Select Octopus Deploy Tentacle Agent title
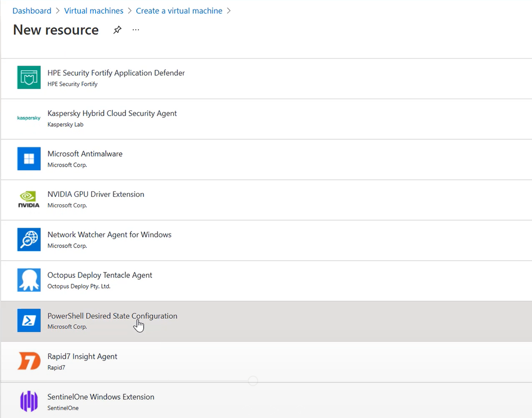 coord(100,276)
